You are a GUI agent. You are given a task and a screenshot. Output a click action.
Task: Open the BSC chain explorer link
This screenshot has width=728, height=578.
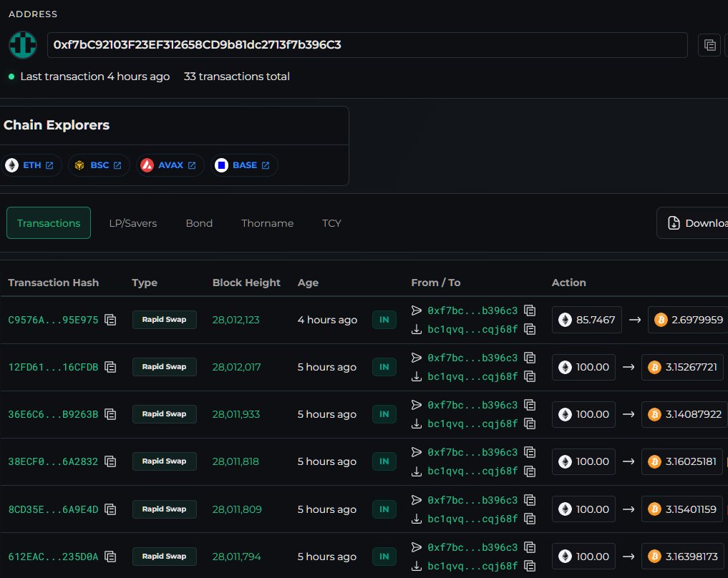99,165
